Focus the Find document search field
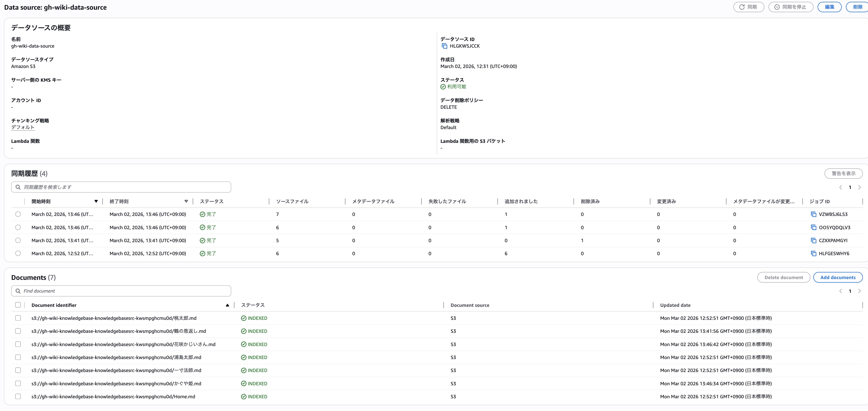This screenshot has height=411, width=868. [121, 291]
